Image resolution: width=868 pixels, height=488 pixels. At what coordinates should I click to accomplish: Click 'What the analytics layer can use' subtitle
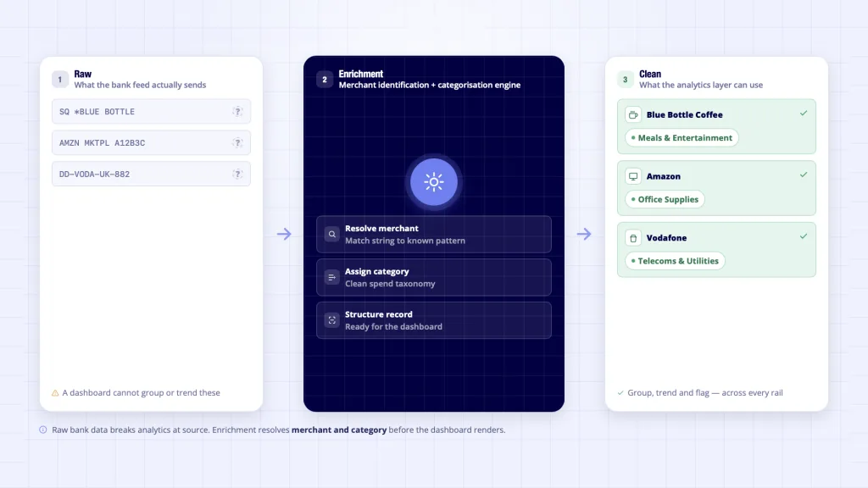[x=701, y=86]
